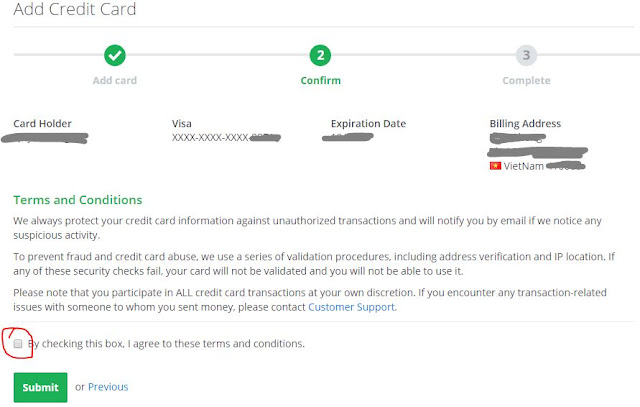The width and height of the screenshot is (640, 407).
Task: Click the Add Credit Card title
Action: pyautogui.click(x=75, y=9)
